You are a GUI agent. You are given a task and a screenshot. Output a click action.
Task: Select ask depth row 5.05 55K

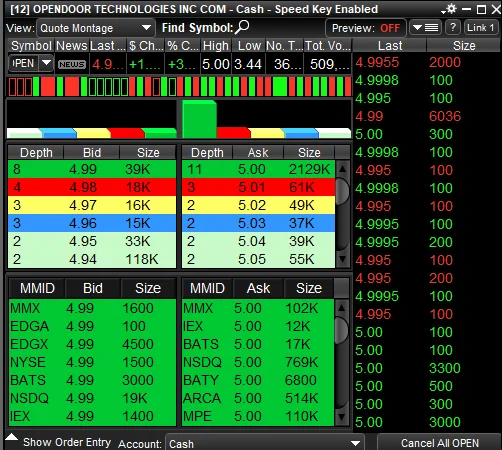[258, 259]
